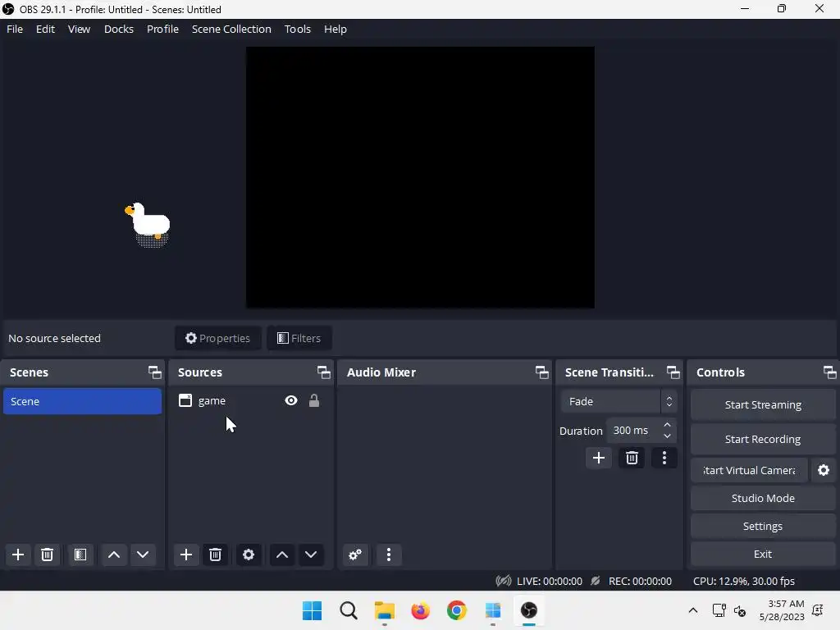
Task: Click REC 00:00:00 status text
Action: [x=640, y=582]
